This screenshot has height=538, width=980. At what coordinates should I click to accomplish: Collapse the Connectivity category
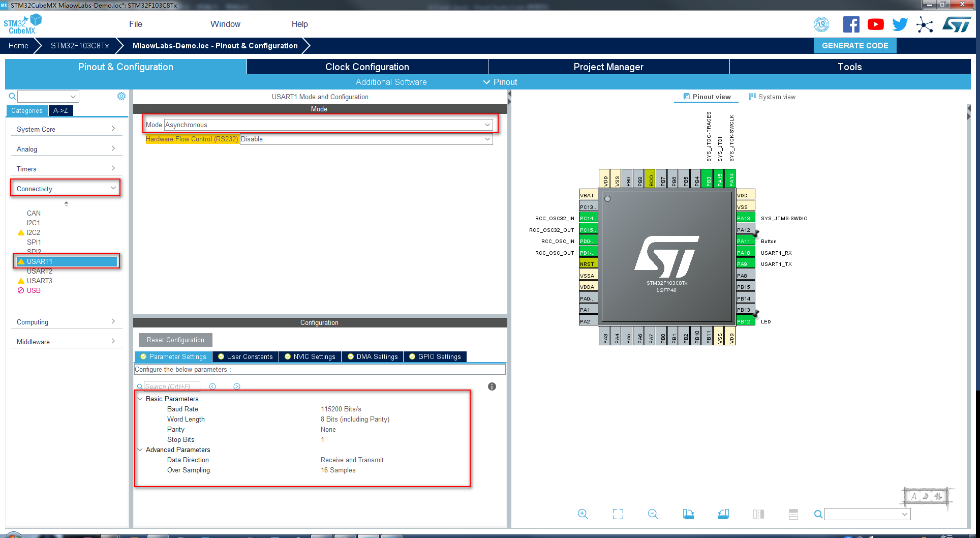point(66,189)
